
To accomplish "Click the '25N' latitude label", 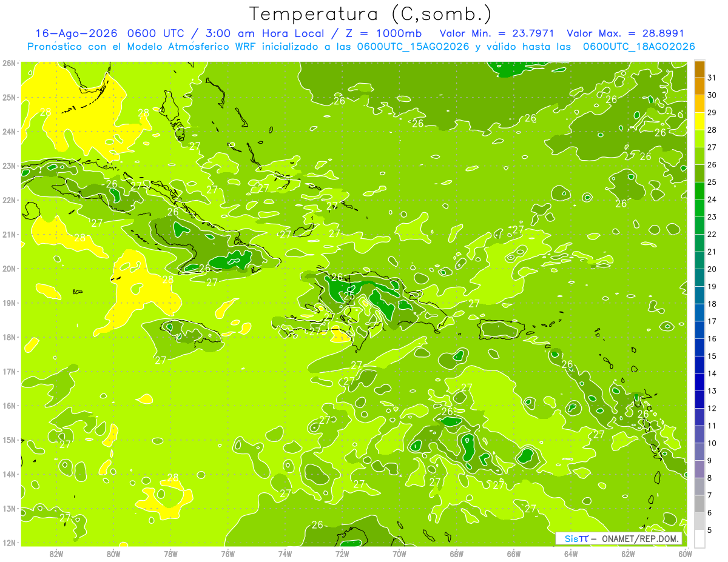I will 8,98.
